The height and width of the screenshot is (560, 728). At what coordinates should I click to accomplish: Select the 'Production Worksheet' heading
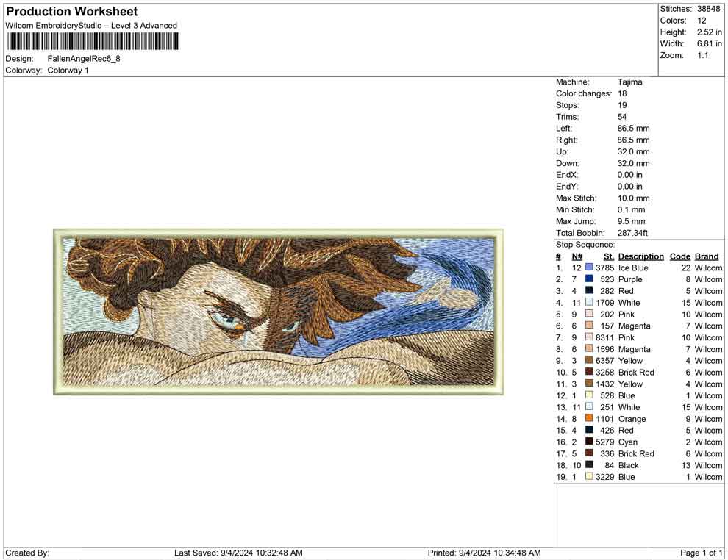(x=72, y=12)
